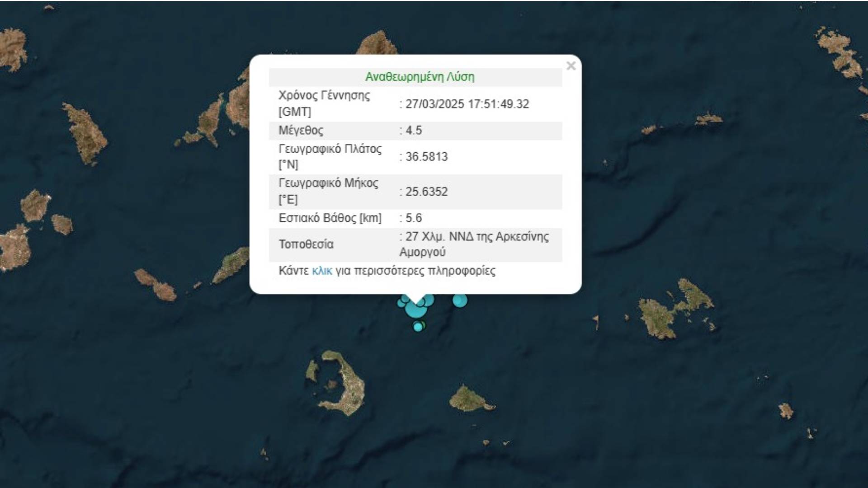Select the leftmost small cyan cluster marker
Image resolution: width=868 pixels, height=488 pixels.
click(401, 303)
